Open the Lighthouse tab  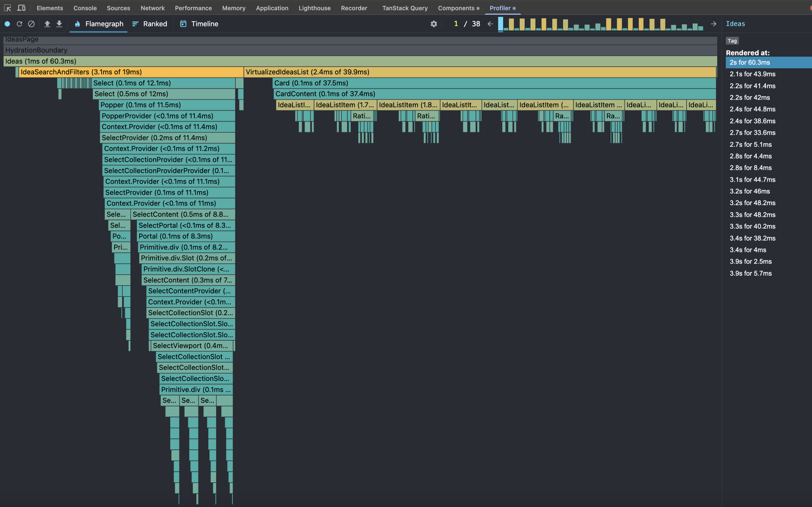314,8
